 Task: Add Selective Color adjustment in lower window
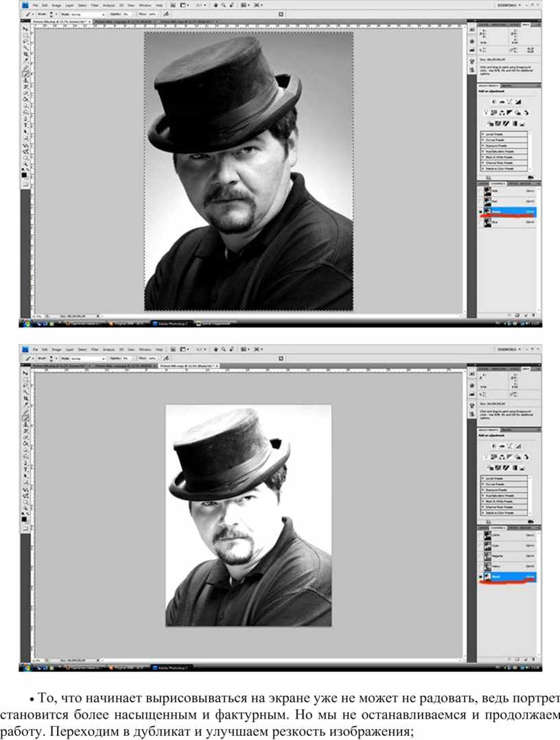[x=523, y=467]
